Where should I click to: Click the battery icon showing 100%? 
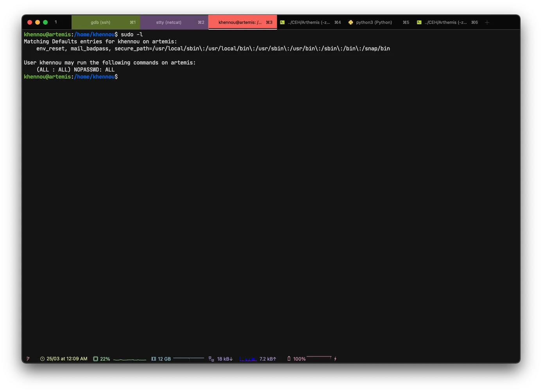pyautogui.click(x=289, y=359)
